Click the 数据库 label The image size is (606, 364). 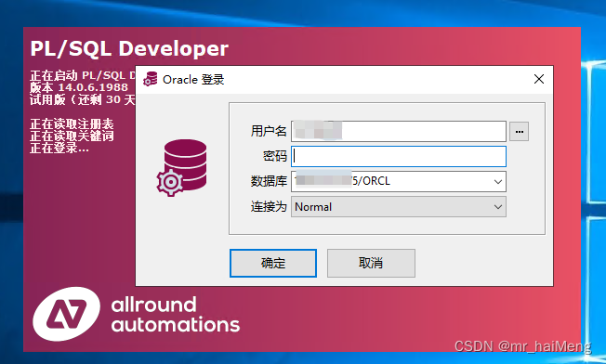tap(269, 181)
